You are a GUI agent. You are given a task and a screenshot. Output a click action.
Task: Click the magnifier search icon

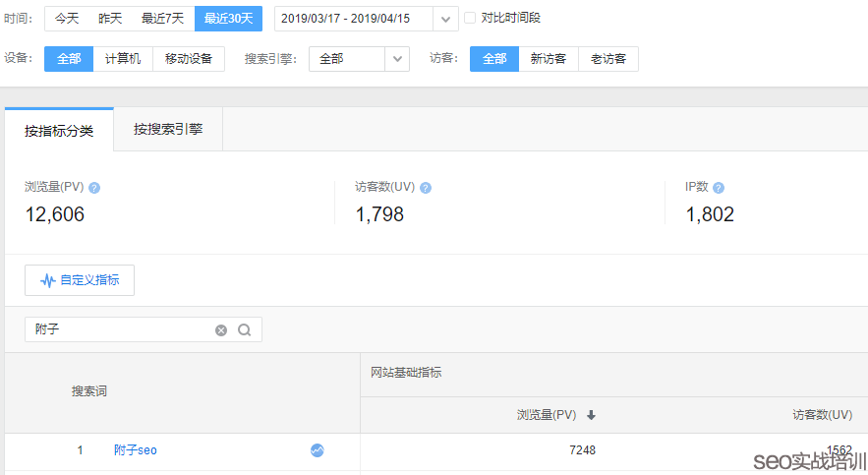[x=244, y=330]
